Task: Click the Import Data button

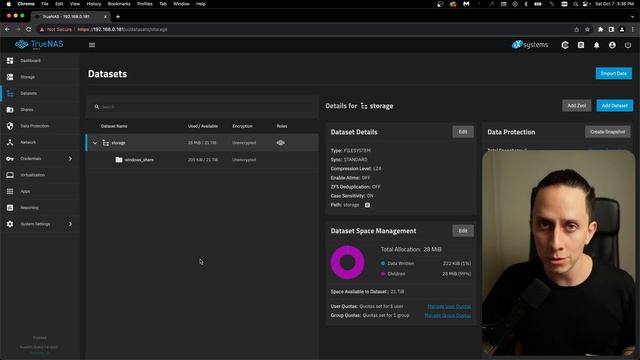Action: (613, 73)
